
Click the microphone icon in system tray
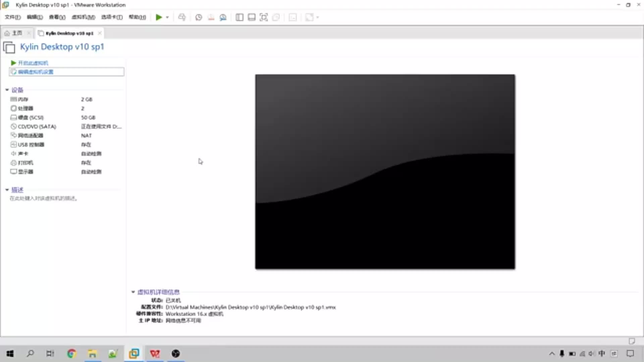pyautogui.click(x=562, y=353)
